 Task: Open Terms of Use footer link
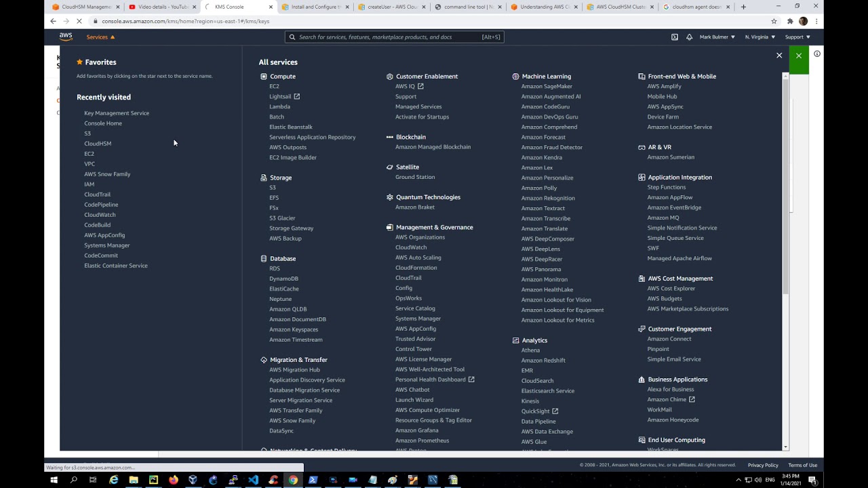point(803,465)
